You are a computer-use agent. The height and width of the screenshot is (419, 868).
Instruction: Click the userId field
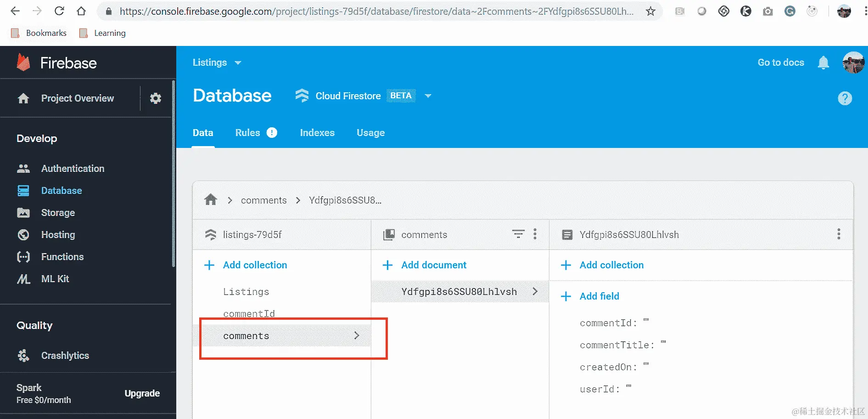(605, 389)
